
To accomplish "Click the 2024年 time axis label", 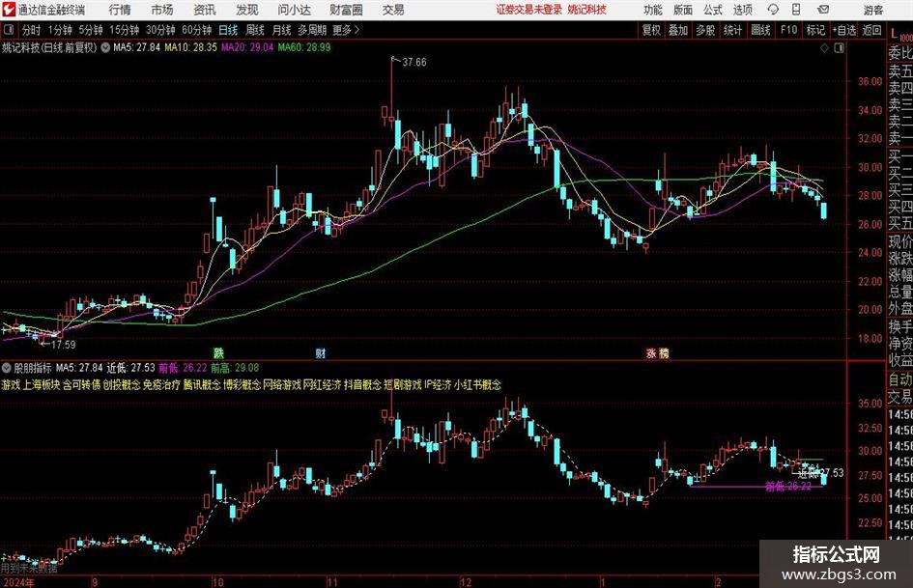I will pyautogui.click(x=17, y=581).
